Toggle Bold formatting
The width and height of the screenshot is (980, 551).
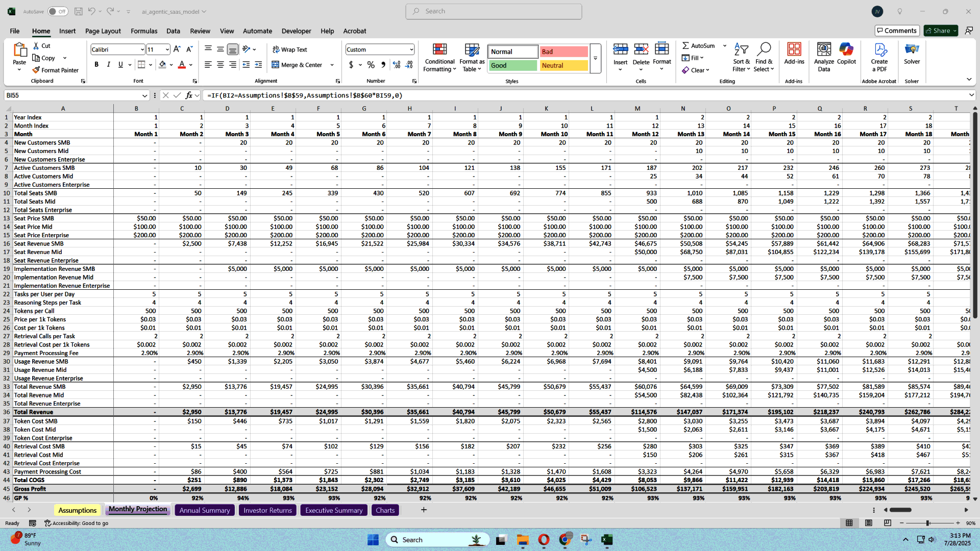pos(96,65)
